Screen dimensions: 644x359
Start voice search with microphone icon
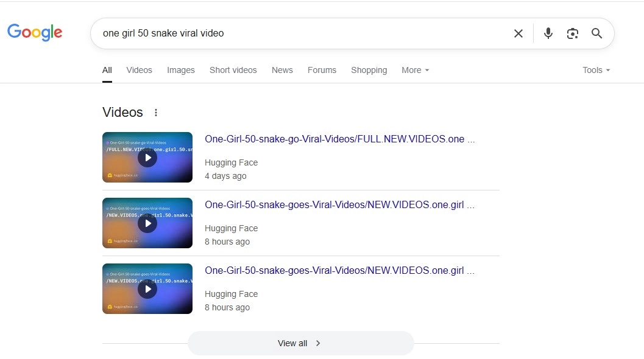point(548,33)
